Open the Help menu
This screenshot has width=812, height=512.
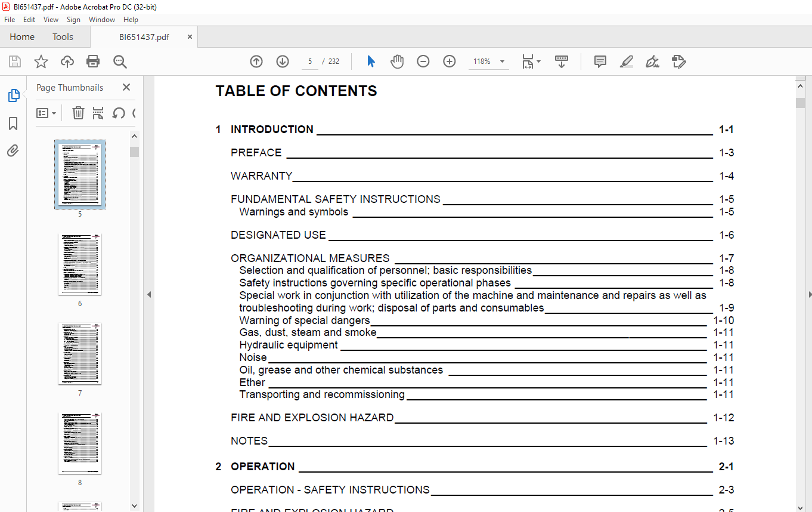click(x=131, y=20)
